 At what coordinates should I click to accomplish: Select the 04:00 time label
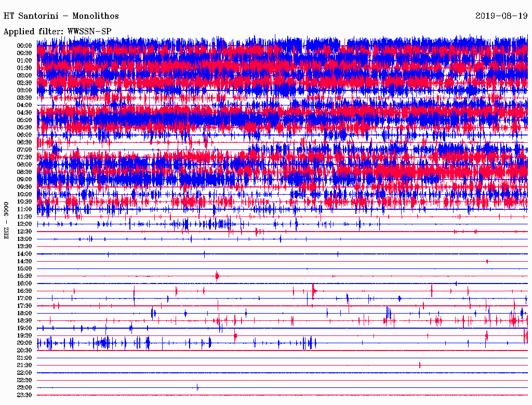click(x=24, y=105)
